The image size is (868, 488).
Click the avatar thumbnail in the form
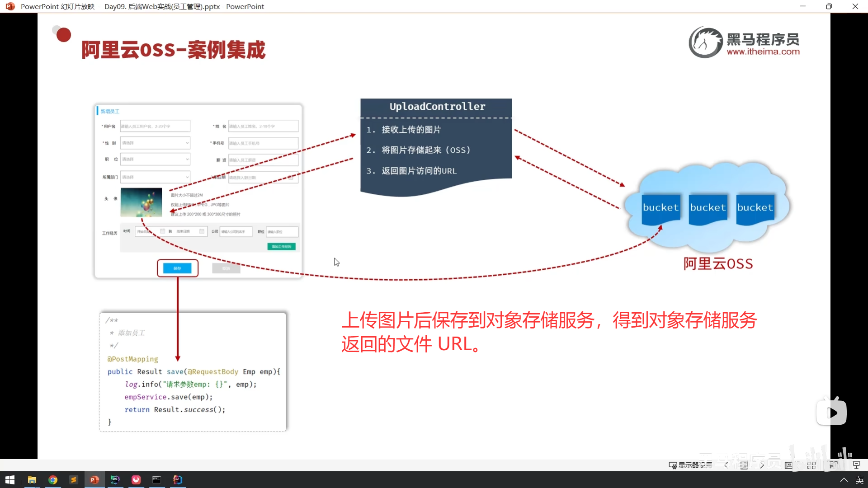pyautogui.click(x=141, y=202)
